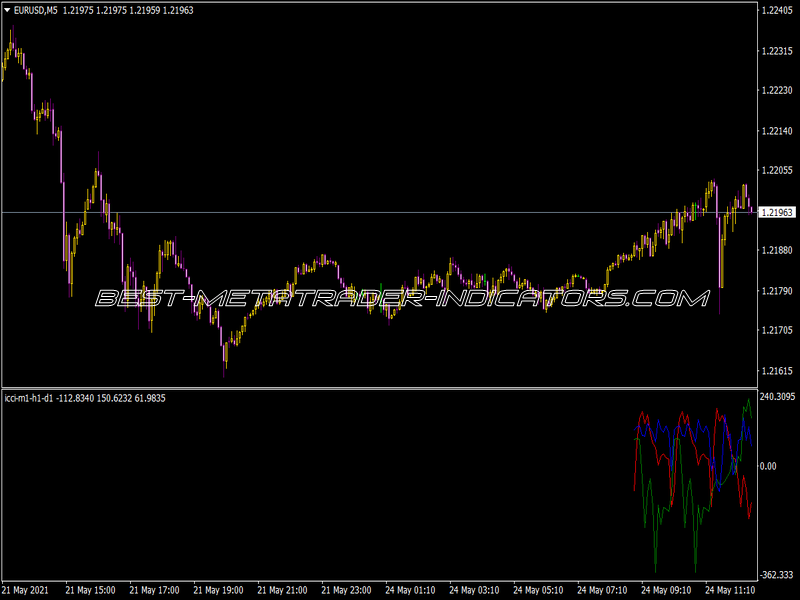Click the 24 May 05:10 time label
The width and height of the screenshot is (800, 600).
538,590
